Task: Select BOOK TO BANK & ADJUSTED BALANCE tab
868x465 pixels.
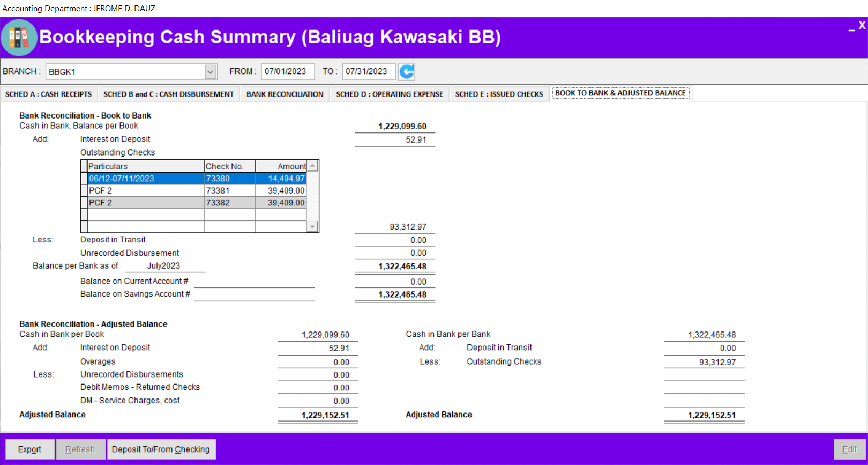Action: click(x=620, y=93)
